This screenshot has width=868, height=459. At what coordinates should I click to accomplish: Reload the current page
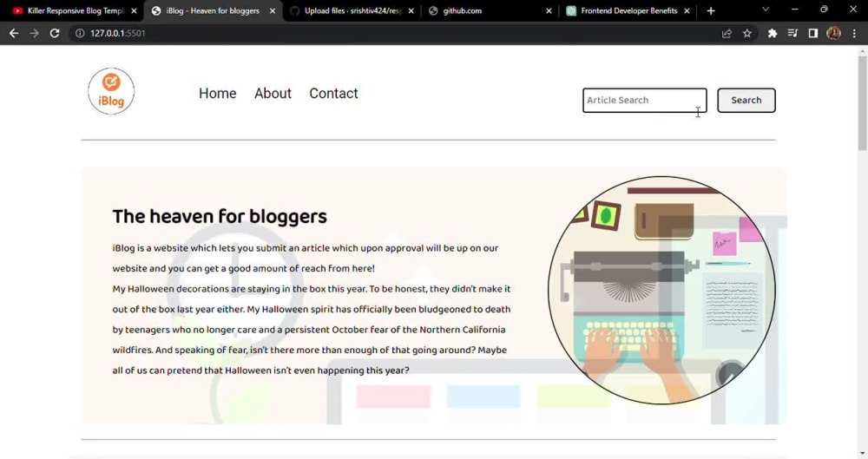coord(54,33)
